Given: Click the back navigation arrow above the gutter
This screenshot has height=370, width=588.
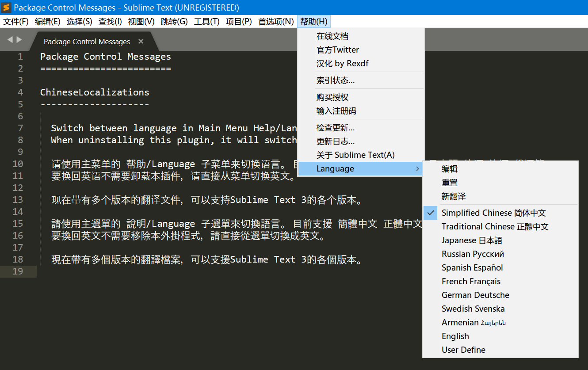Looking at the screenshot, I should pyautogui.click(x=10, y=39).
